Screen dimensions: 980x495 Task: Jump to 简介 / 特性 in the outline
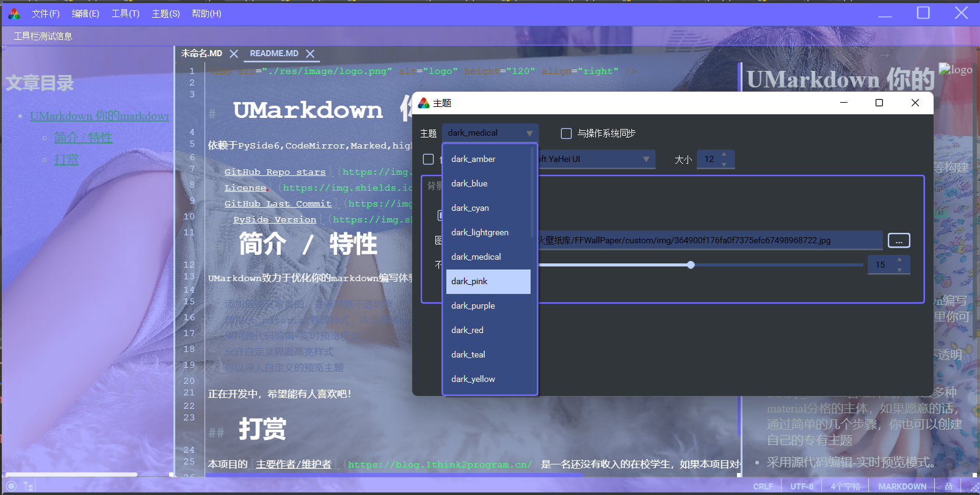[83, 137]
